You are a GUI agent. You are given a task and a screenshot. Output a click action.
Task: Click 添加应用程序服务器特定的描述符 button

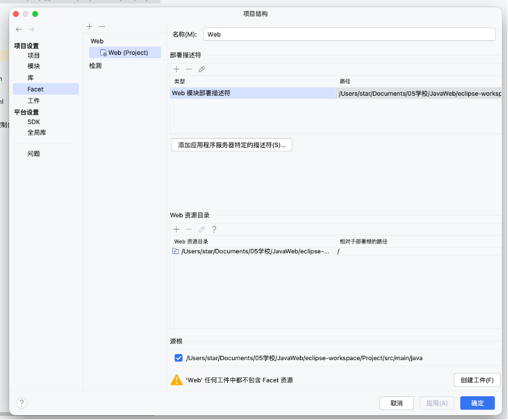[x=231, y=145]
